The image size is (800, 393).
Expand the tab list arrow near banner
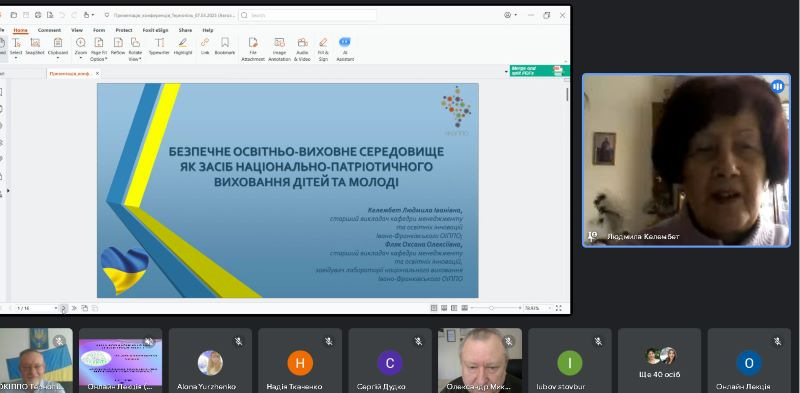(x=506, y=72)
